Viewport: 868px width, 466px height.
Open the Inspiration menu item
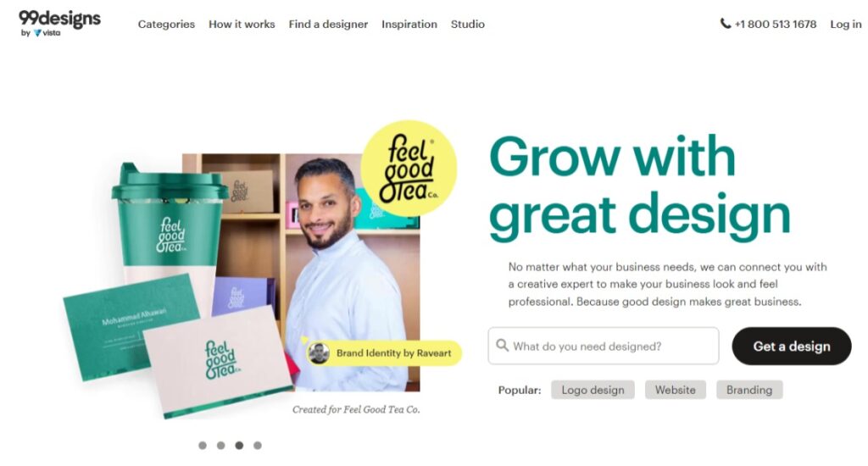[409, 25]
